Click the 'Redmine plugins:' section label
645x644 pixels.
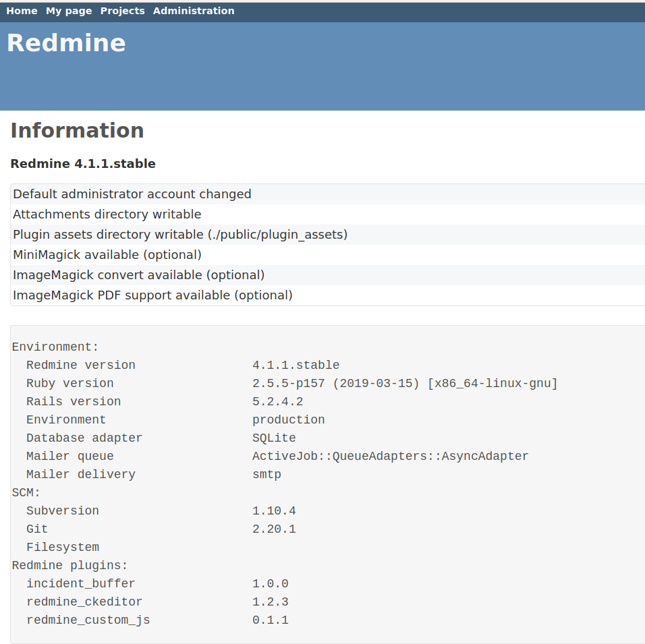(69, 566)
